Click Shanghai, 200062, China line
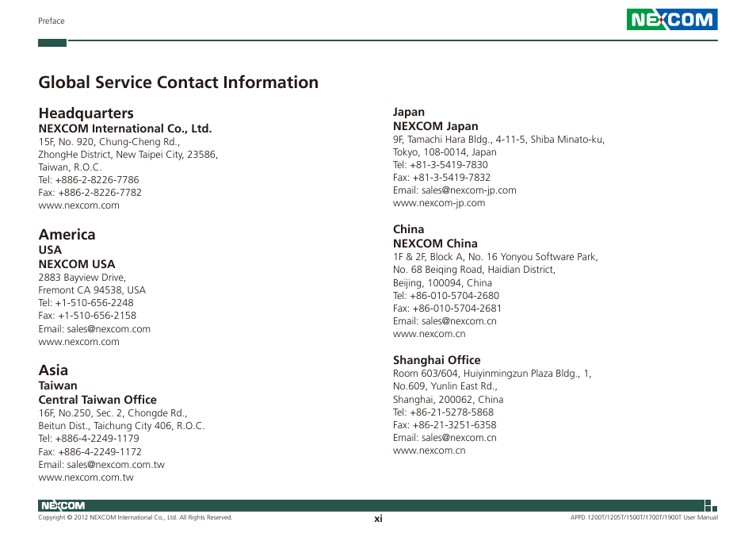The image size is (756, 533). tap(448, 400)
